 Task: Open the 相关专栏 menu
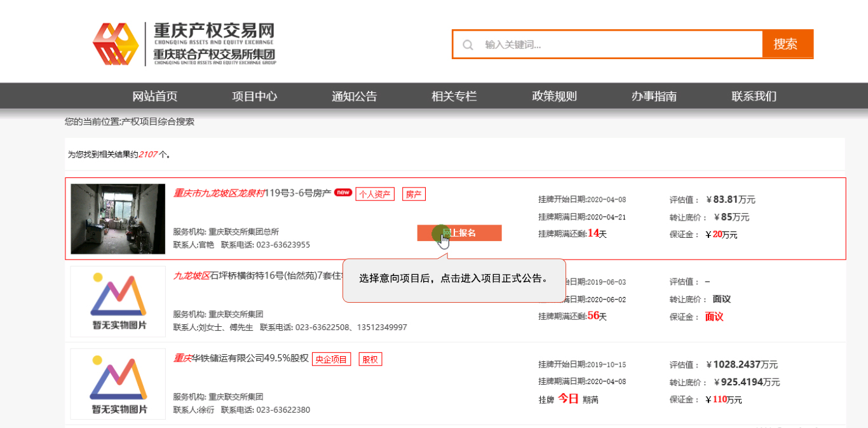tap(454, 96)
